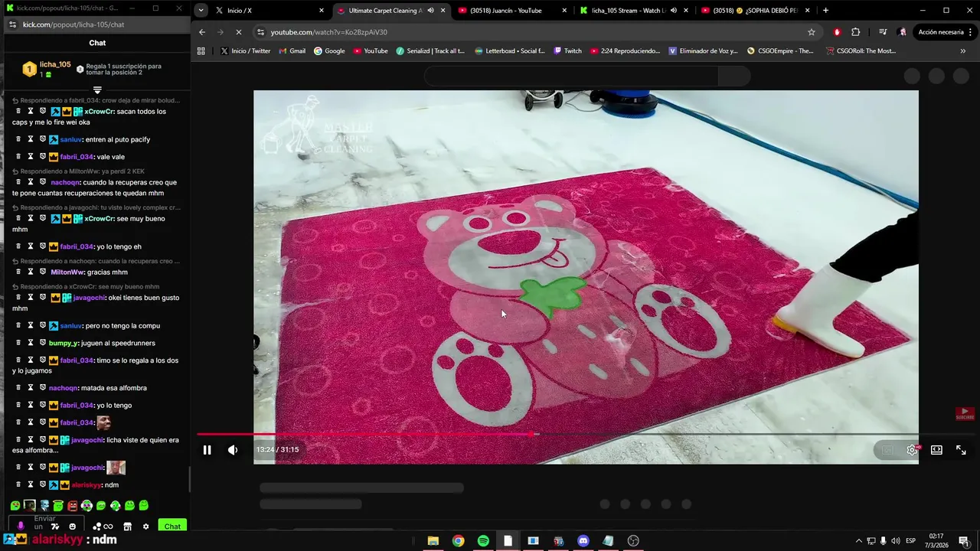
Task: Click the video timestamp 13:24 / 31:15
Action: tap(277, 450)
